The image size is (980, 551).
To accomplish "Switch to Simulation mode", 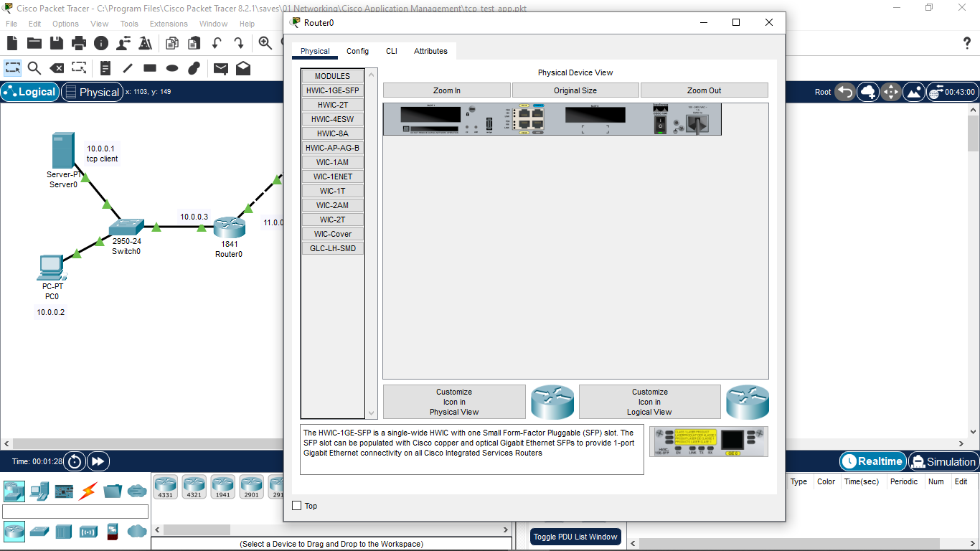I will (x=943, y=461).
